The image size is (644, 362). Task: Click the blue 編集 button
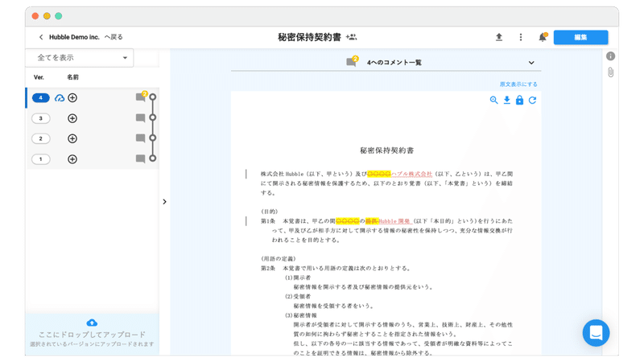(580, 37)
